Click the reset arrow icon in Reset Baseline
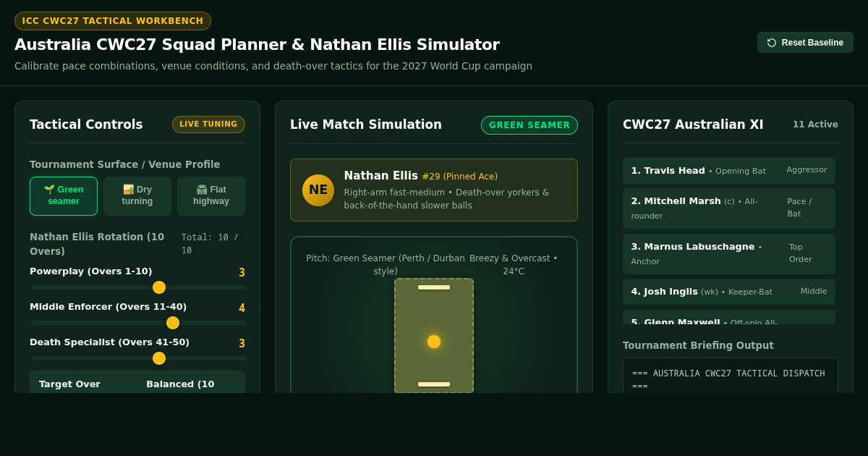 (772, 43)
